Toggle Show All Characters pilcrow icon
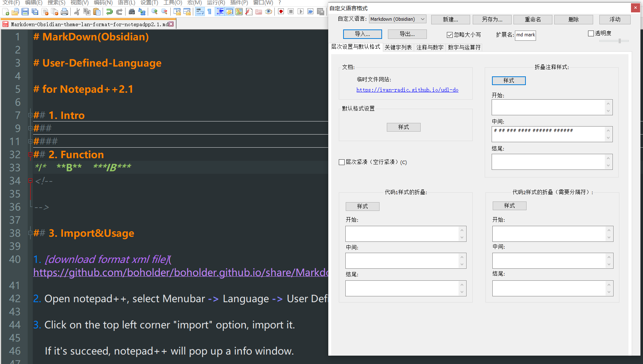 click(210, 12)
